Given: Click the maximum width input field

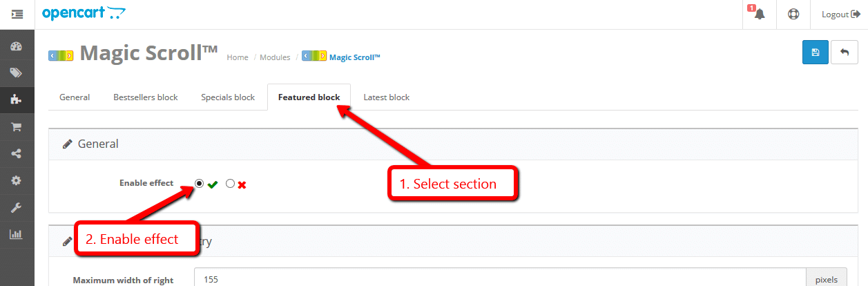Looking at the screenshot, I should coord(500,279).
